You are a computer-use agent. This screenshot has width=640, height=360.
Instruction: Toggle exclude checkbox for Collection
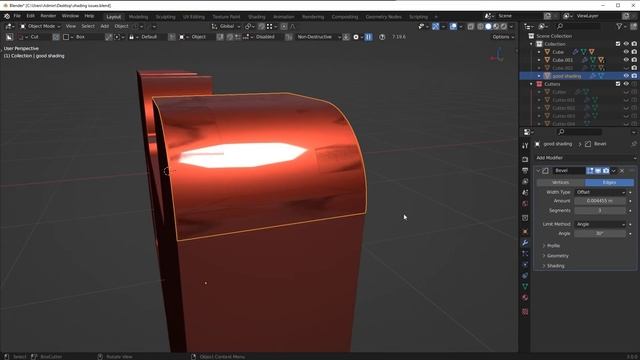[x=618, y=44]
